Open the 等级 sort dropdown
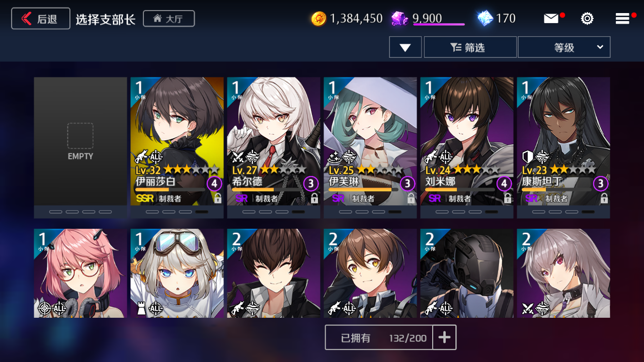 [x=564, y=47]
